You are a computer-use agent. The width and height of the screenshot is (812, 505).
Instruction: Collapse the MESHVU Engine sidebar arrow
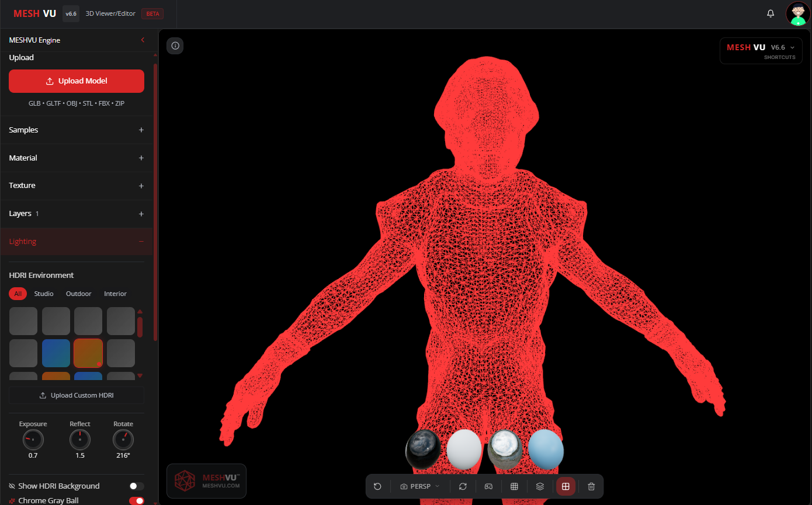(143, 40)
